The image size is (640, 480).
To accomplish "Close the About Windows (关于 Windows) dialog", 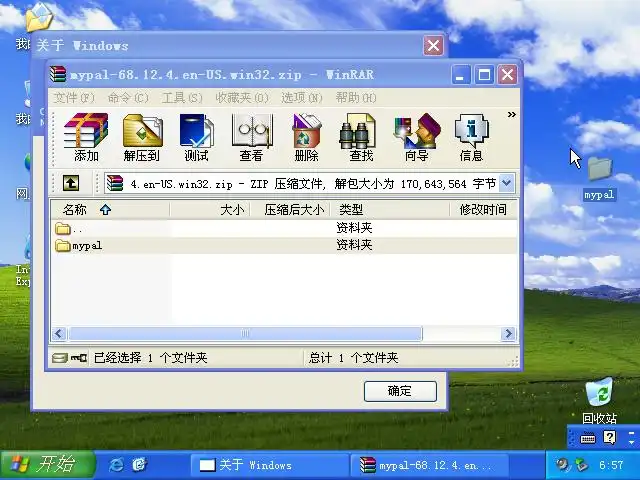I will (433, 45).
